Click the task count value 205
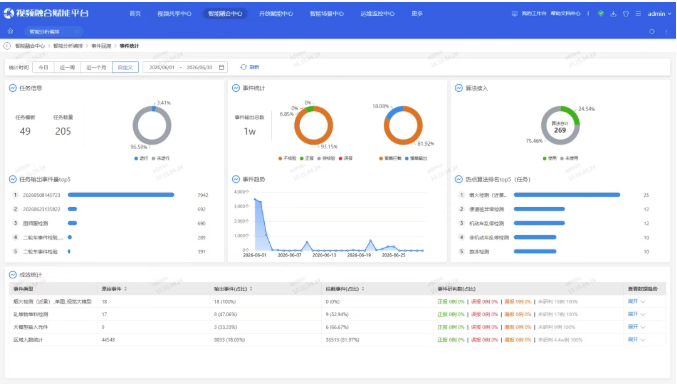The height and width of the screenshot is (384, 677). click(x=63, y=131)
